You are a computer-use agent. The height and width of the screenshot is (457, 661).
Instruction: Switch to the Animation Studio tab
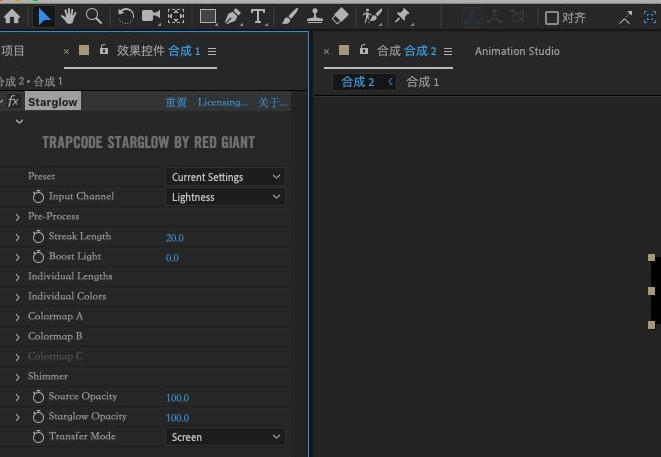[517, 51]
